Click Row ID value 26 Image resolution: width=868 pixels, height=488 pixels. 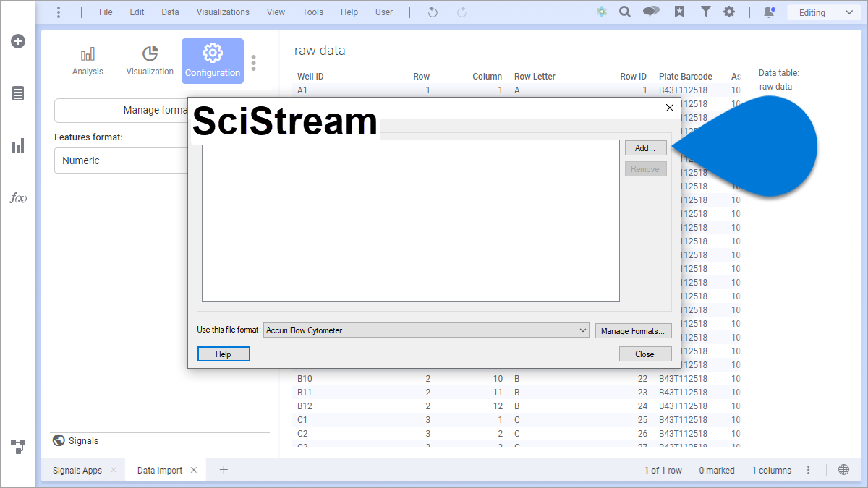click(x=643, y=433)
